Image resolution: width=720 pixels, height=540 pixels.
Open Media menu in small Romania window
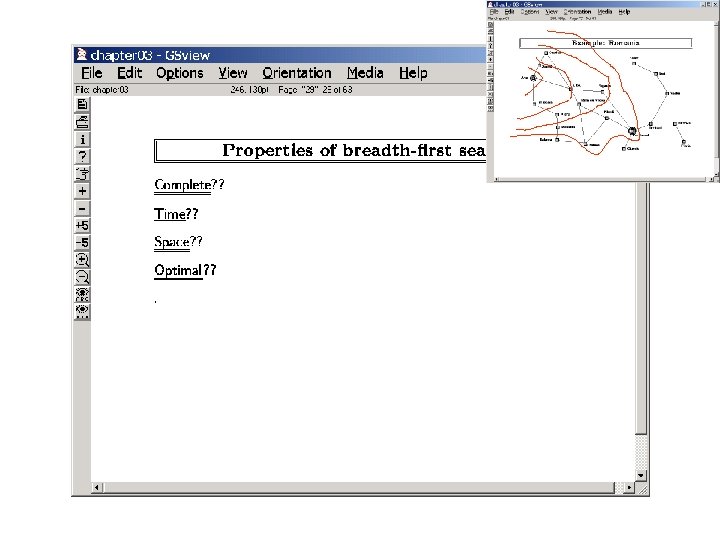click(x=605, y=12)
